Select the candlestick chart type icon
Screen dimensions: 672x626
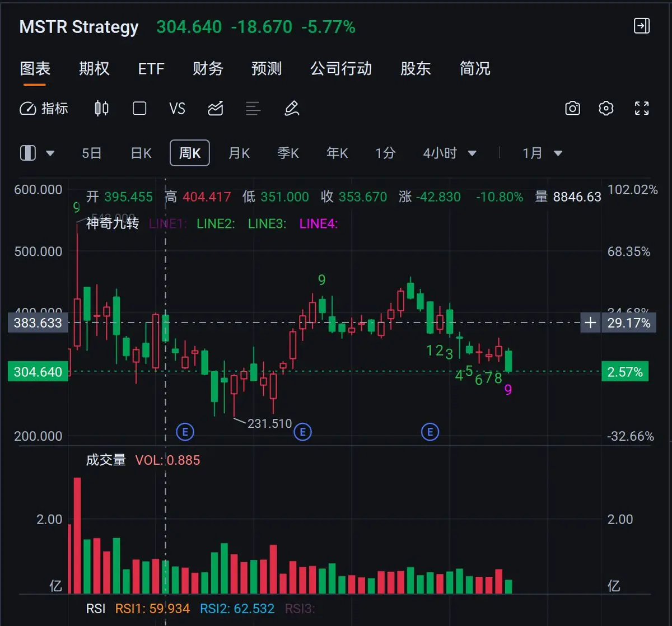[101, 108]
